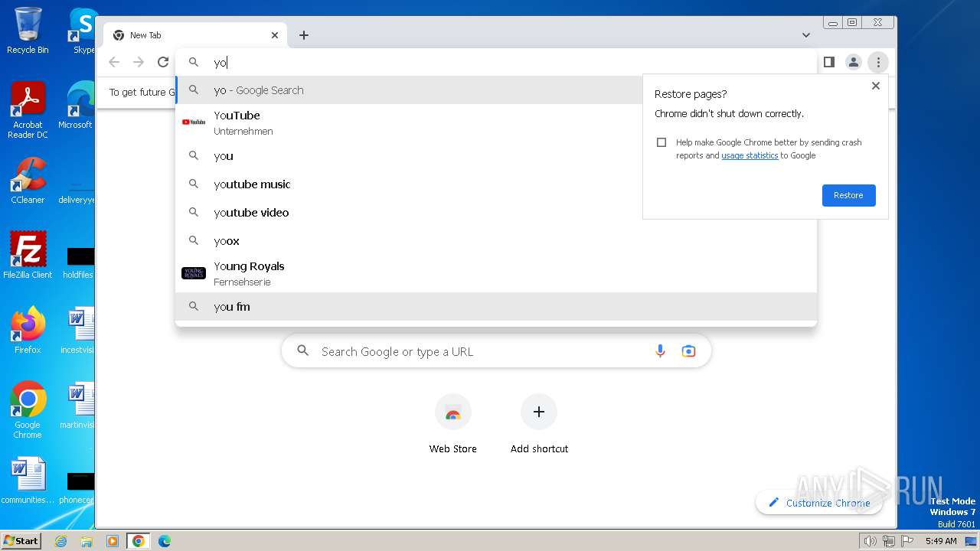
Task: Open File Explorer from the taskbar
Action: [x=87, y=541]
